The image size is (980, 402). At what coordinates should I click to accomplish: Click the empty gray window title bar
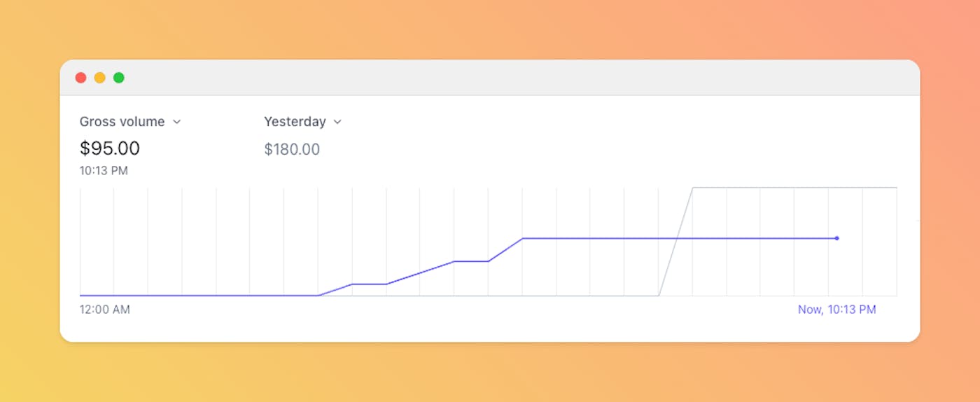click(x=490, y=78)
